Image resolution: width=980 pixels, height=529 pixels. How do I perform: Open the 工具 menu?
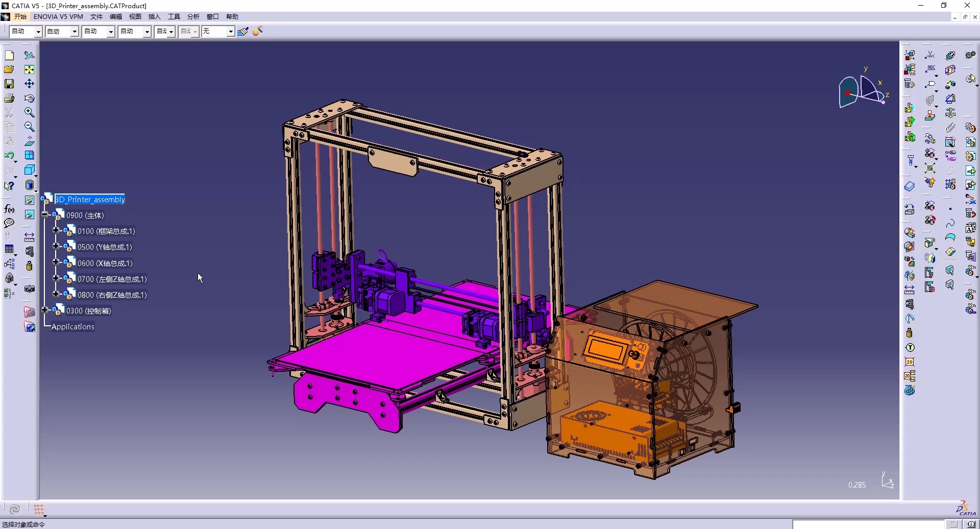pos(174,17)
